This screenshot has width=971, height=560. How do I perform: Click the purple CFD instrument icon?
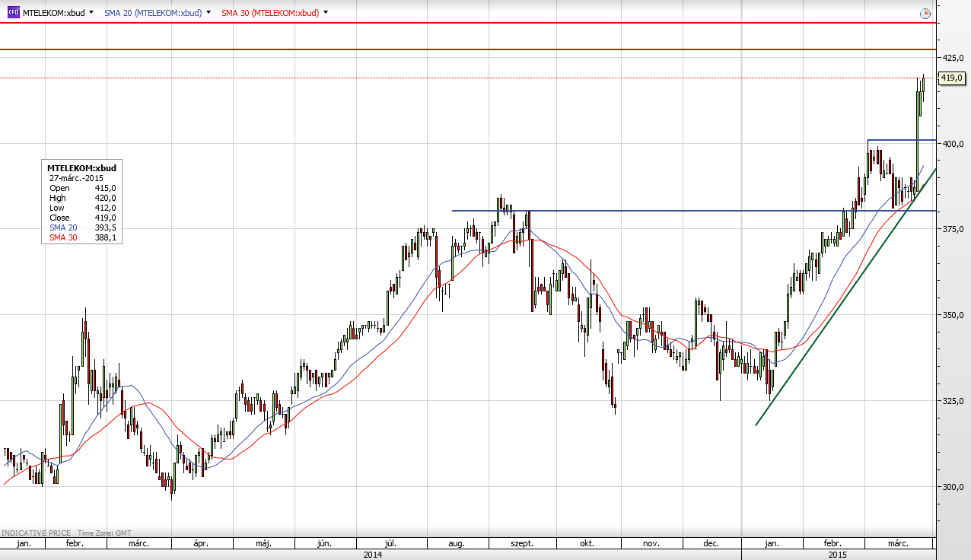coord(13,12)
